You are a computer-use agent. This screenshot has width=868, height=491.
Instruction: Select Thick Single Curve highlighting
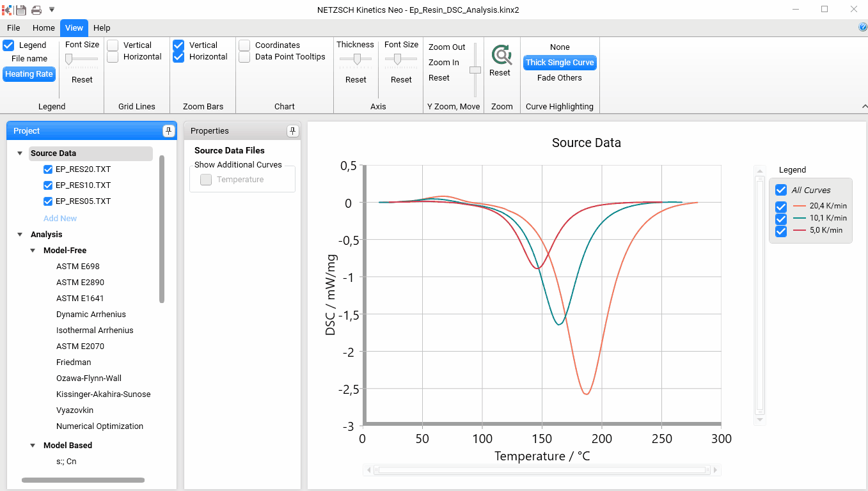coord(560,63)
